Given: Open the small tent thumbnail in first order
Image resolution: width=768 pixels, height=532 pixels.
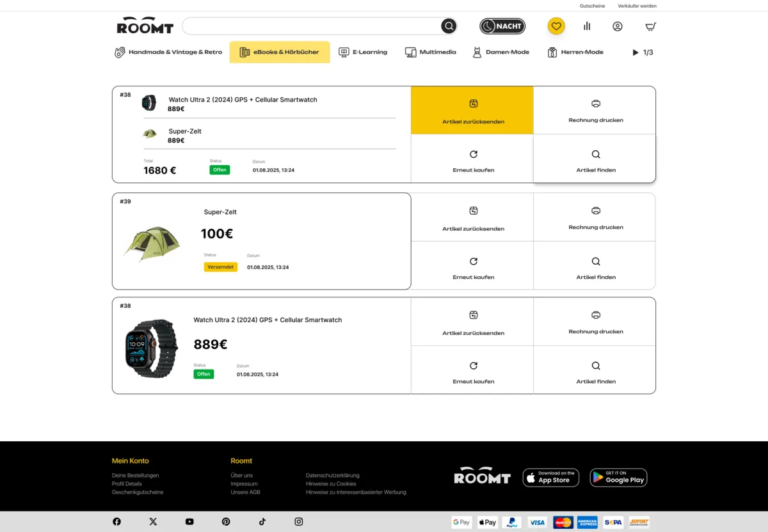Looking at the screenshot, I should pos(150,134).
